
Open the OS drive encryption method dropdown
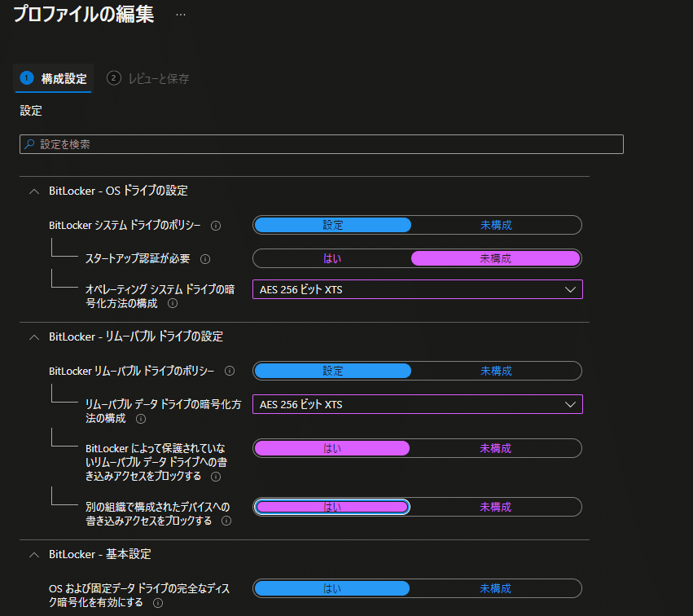click(417, 289)
